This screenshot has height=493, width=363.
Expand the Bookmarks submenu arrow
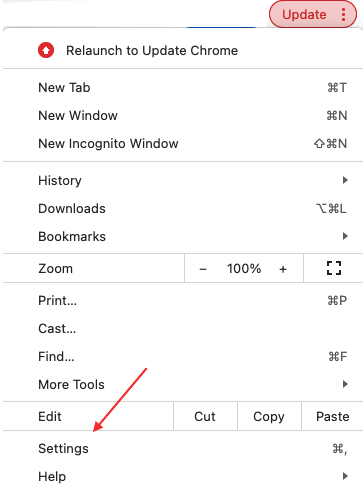point(345,236)
